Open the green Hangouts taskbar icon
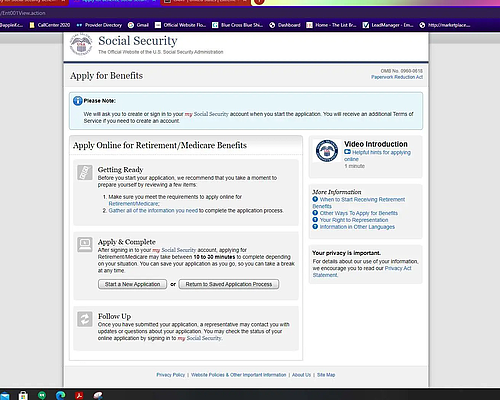Viewport: 500px width, 400px height. 42,395
